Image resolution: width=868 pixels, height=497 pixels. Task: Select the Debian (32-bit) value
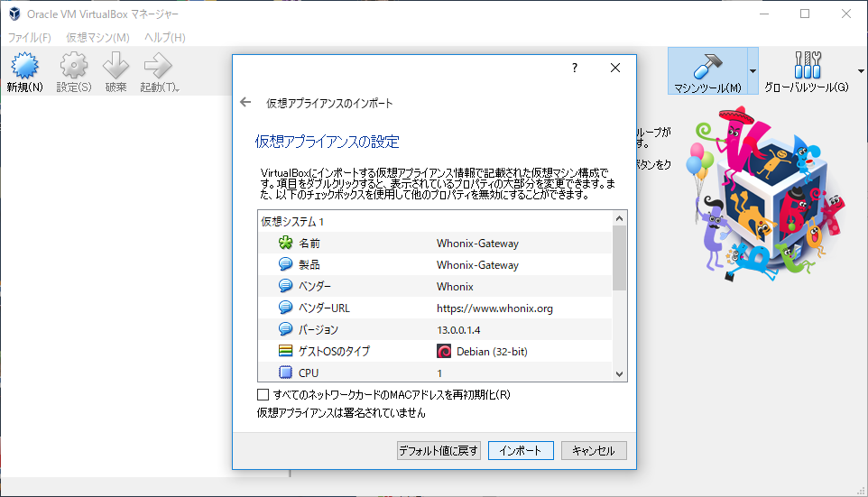pos(492,352)
